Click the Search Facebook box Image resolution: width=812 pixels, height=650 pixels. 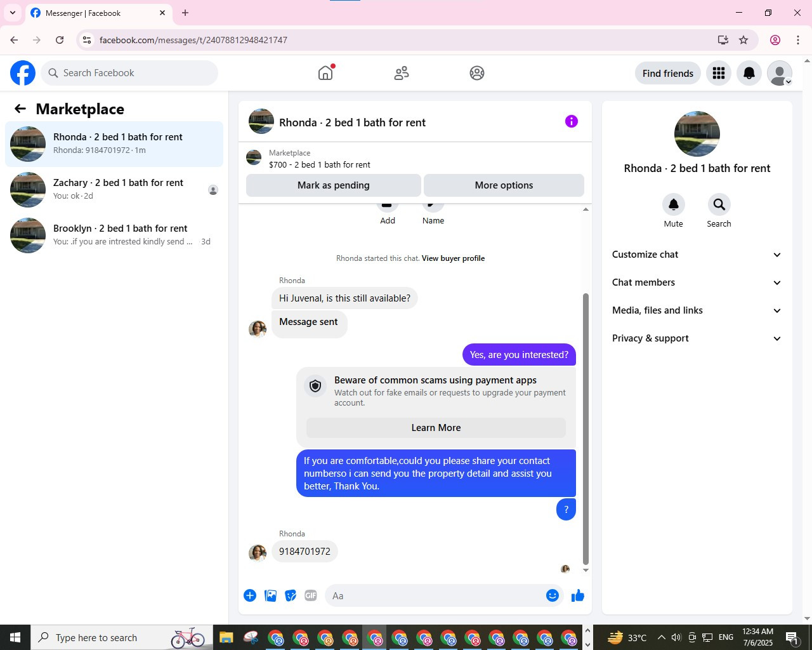click(x=129, y=73)
